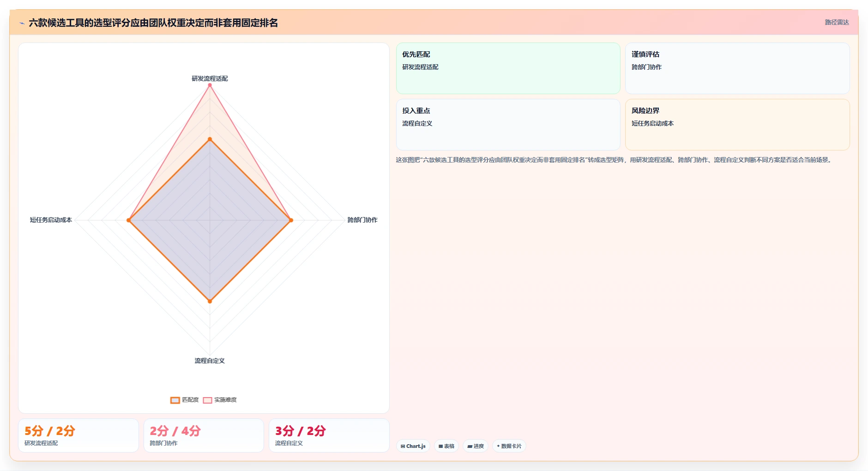This screenshot has width=868, height=471.
Task: Click the pink data point at radar top
Action: coord(210,85)
